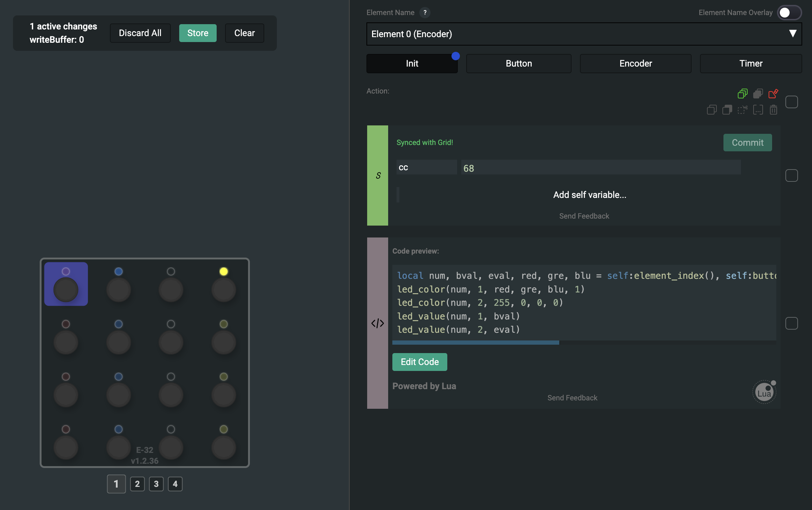
Task: Click the green copy-all-actions icon
Action: [x=742, y=94]
